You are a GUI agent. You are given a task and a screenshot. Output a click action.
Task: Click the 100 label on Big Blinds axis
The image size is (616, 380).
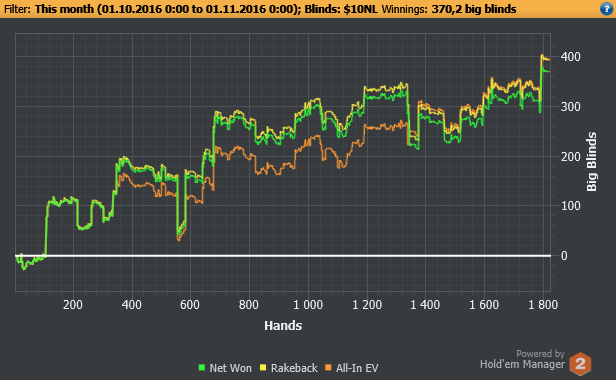(x=570, y=206)
